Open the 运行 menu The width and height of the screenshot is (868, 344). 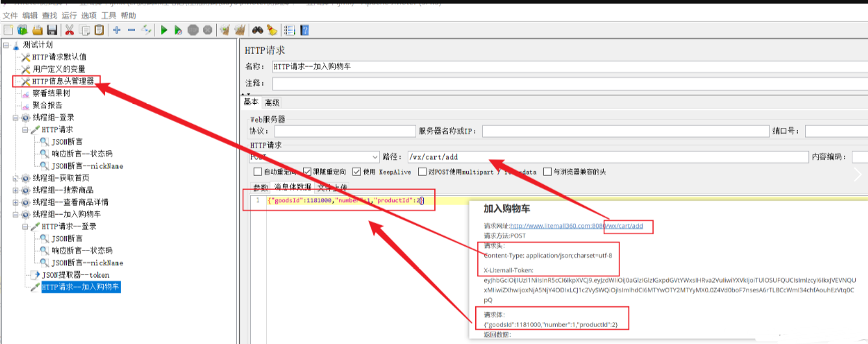pyautogui.click(x=69, y=15)
